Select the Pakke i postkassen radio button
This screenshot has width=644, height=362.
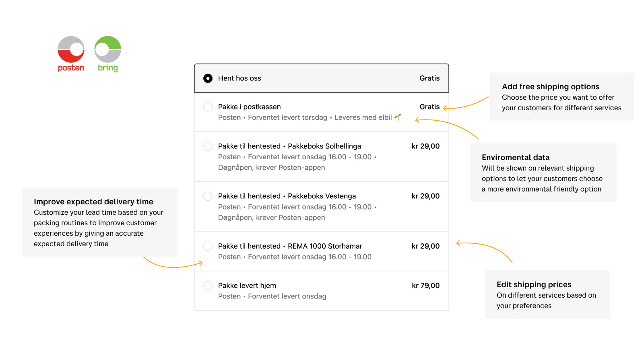[208, 107]
